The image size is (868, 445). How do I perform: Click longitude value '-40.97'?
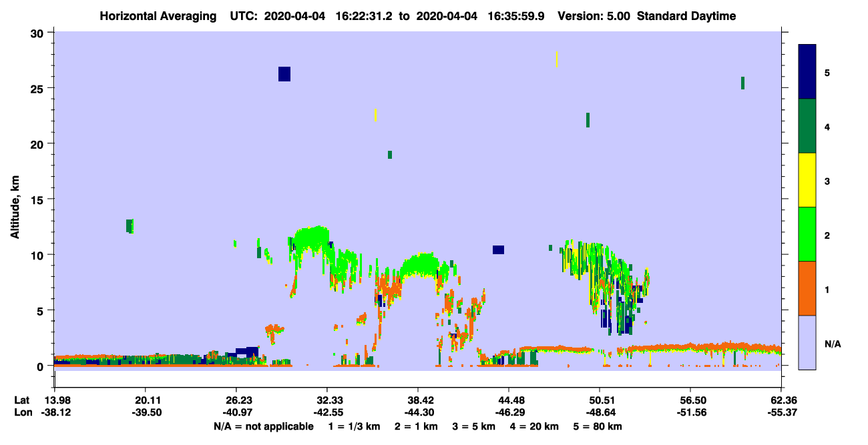point(236,413)
